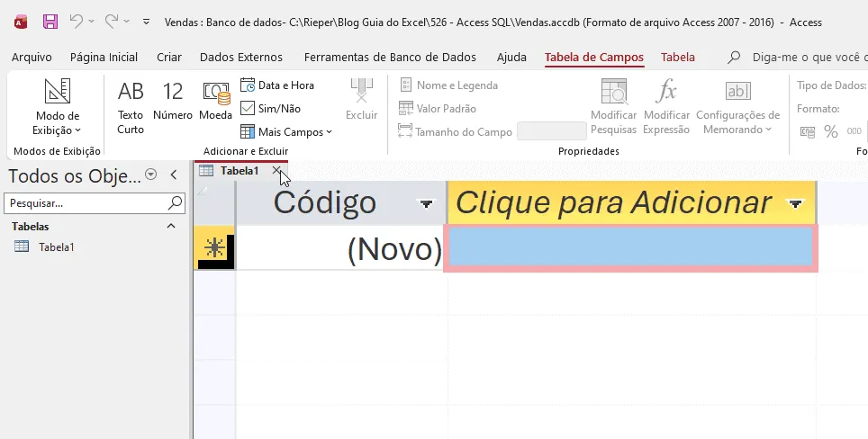Add a Número field
Viewport: 868px width, 439px height.
(173, 101)
